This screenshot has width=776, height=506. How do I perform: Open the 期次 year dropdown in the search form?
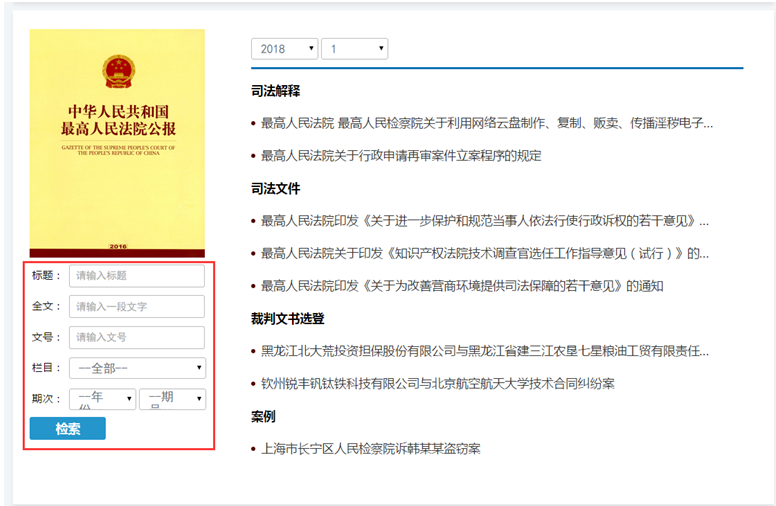[x=102, y=399]
